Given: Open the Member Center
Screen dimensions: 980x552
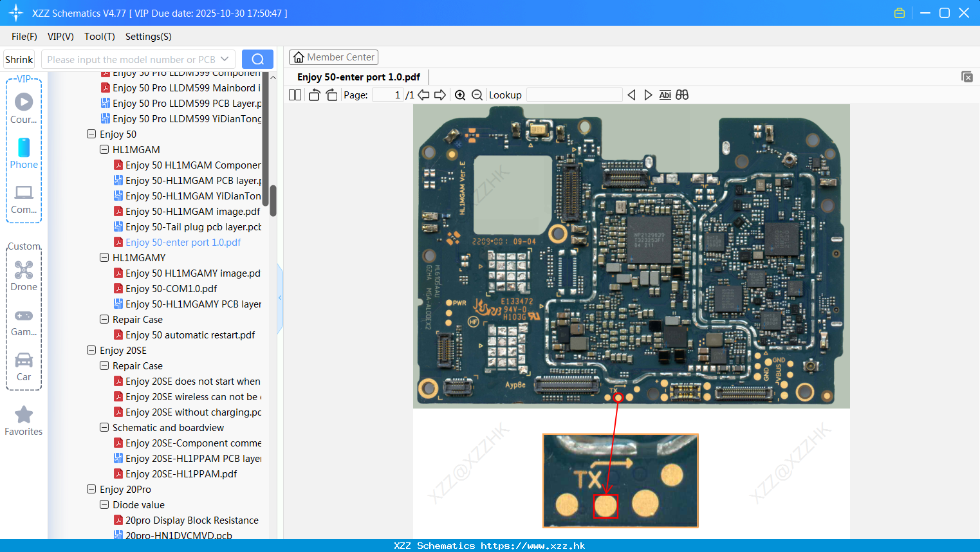Looking at the screenshot, I should 333,57.
